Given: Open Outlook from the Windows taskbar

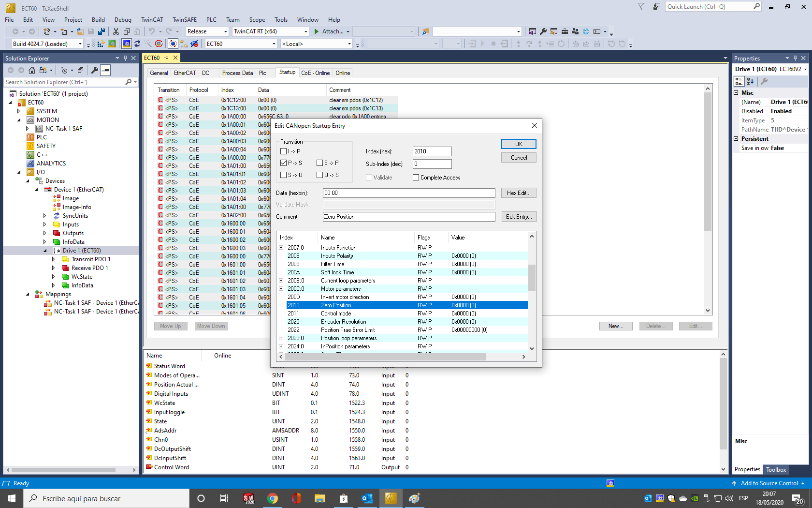Looking at the screenshot, I should 367,498.
